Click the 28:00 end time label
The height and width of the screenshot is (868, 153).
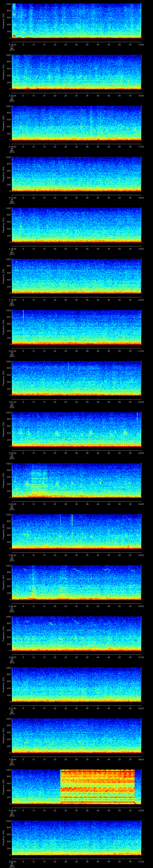pos(141,708)
